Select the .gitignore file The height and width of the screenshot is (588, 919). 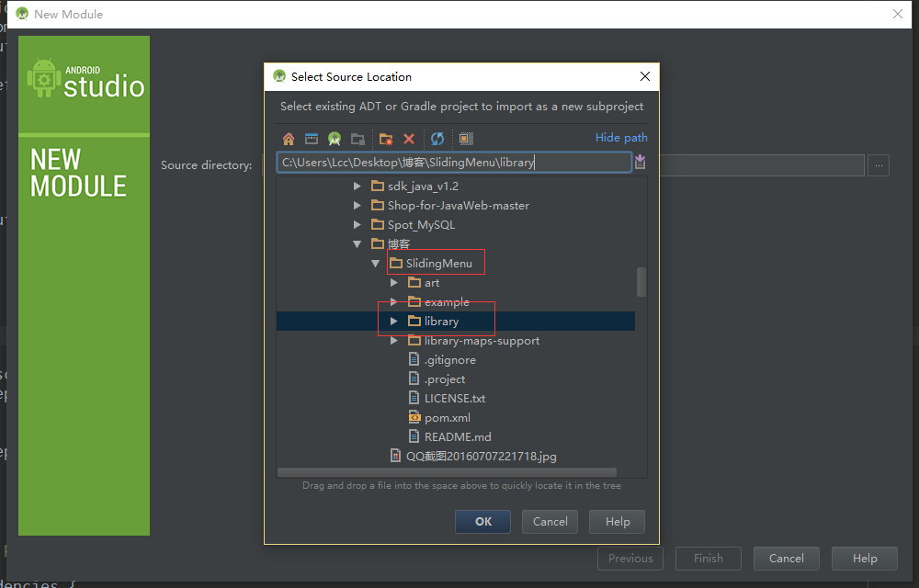coord(443,360)
